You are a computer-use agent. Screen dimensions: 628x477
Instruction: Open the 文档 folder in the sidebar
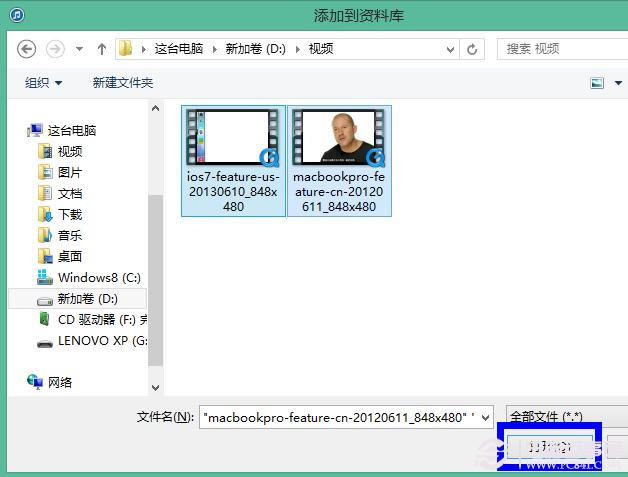[60, 193]
